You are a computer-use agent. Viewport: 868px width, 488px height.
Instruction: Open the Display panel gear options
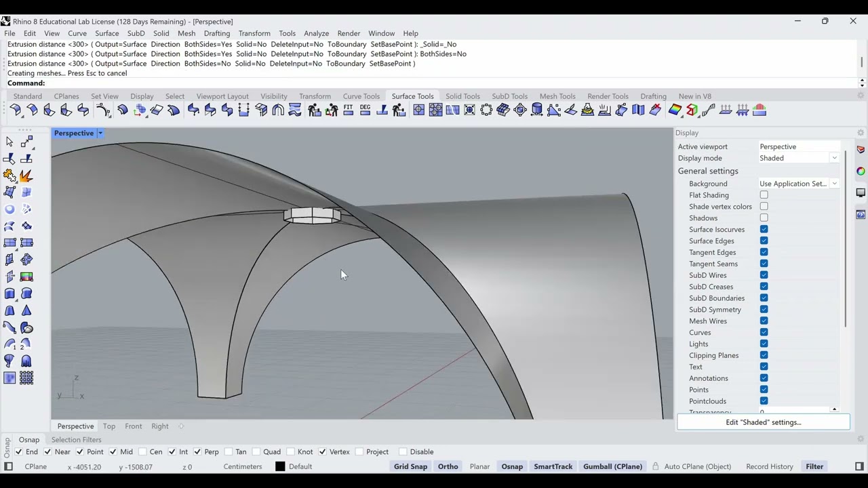[861, 133]
